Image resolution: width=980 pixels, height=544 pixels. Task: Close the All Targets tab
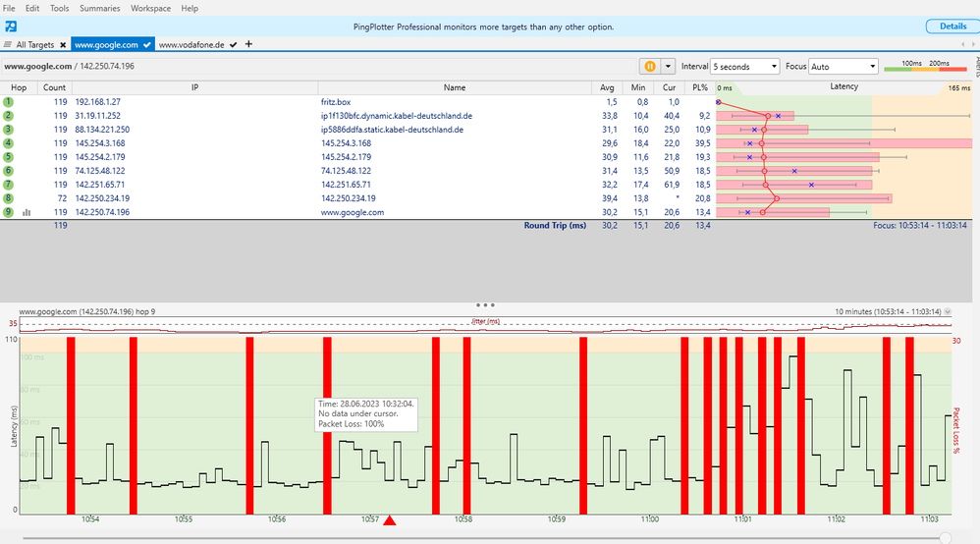(x=63, y=45)
